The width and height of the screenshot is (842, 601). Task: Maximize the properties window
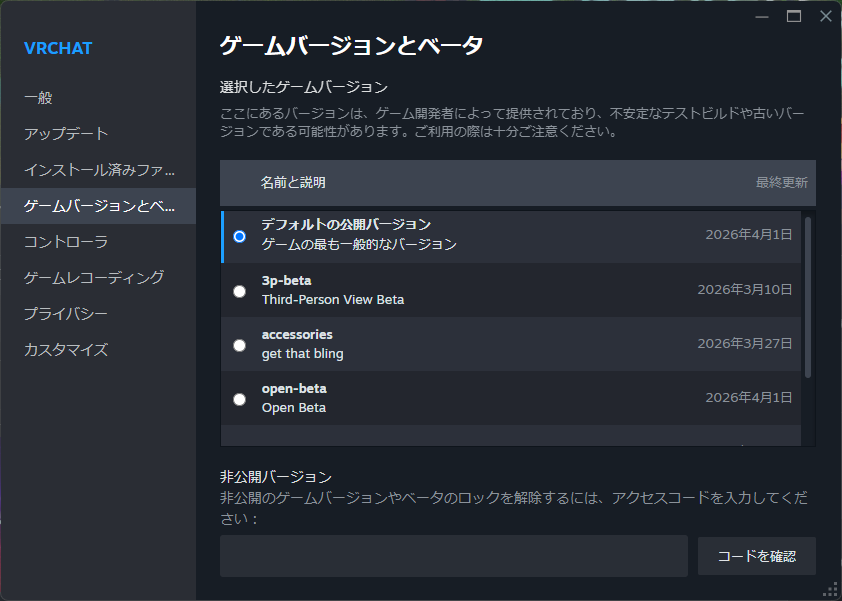tap(794, 16)
